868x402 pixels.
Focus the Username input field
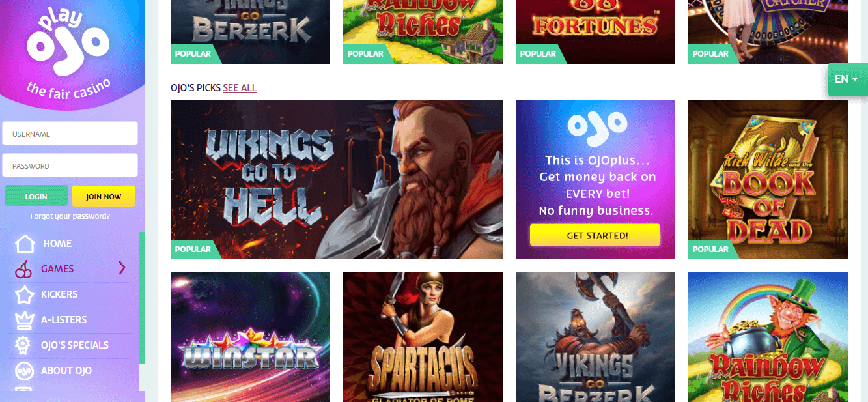(x=70, y=134)
